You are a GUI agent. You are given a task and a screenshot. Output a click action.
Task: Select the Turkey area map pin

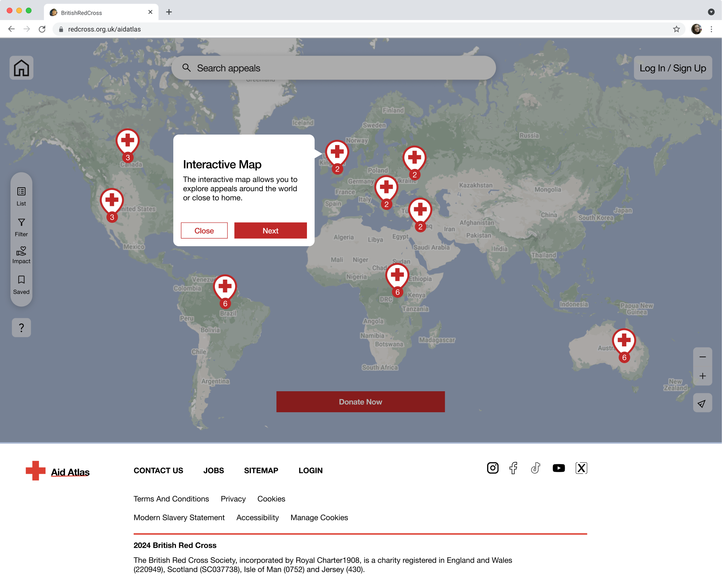pyautogui.click(x=420, y=214)
